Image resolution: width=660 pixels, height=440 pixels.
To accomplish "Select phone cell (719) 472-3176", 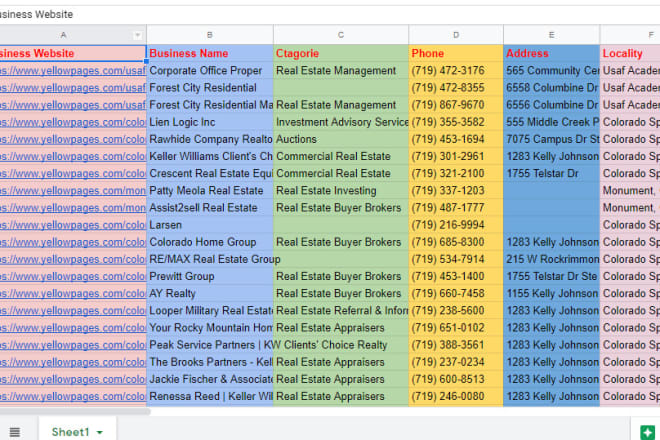I will [x=456, y=71].
